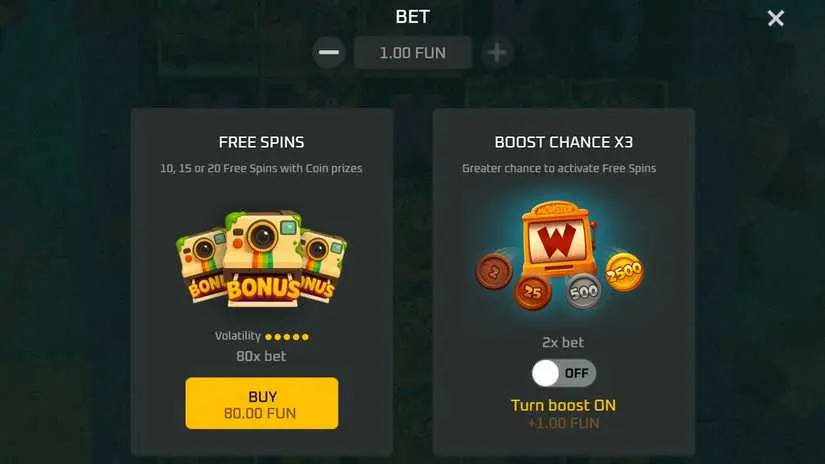Click the silver 500 coin
825x464 pixels.
[x=583, y=291]
